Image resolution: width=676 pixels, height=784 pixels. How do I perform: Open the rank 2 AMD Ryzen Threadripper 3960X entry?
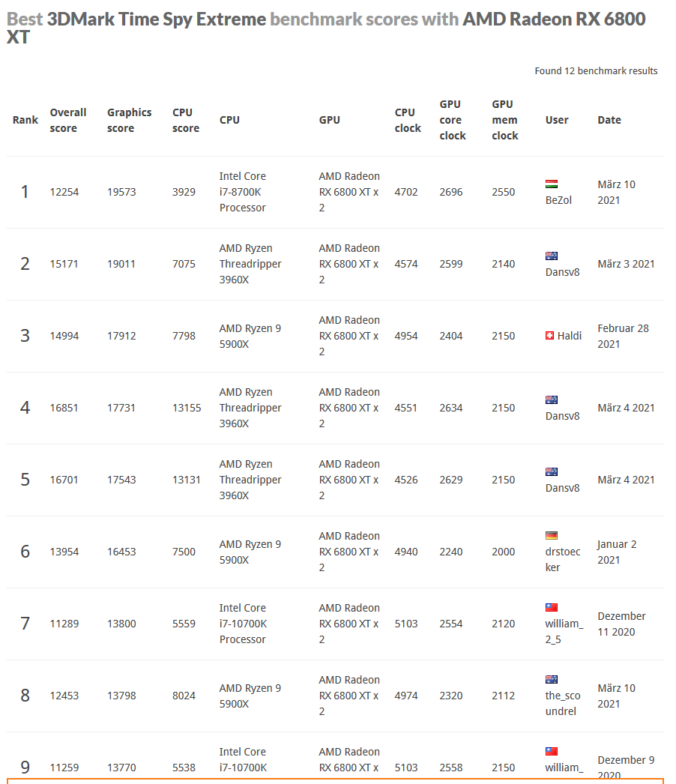tap(250, 264)
